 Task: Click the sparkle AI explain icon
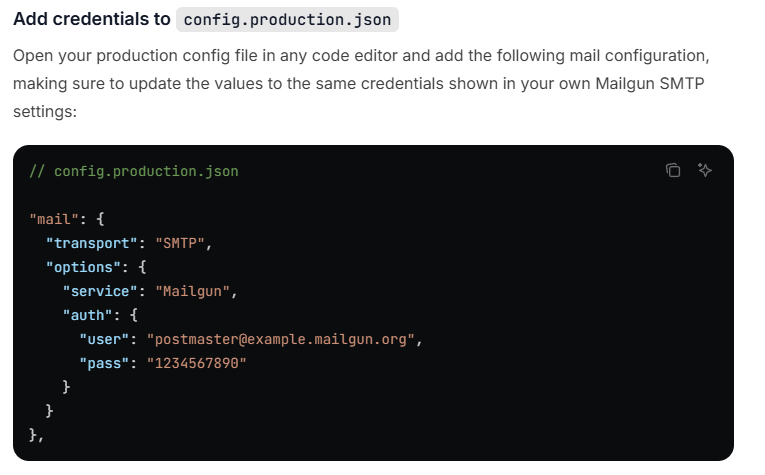[705, 170]
